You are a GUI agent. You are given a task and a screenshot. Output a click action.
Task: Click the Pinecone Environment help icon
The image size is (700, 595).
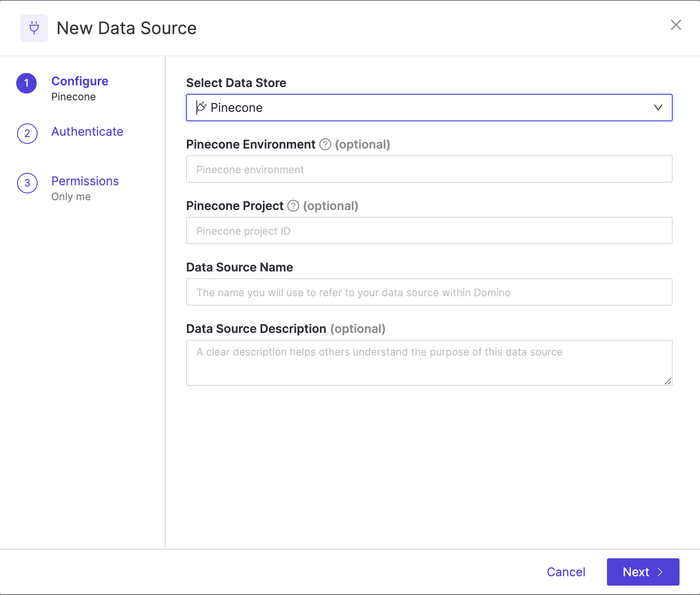click(x=325, y=144)
